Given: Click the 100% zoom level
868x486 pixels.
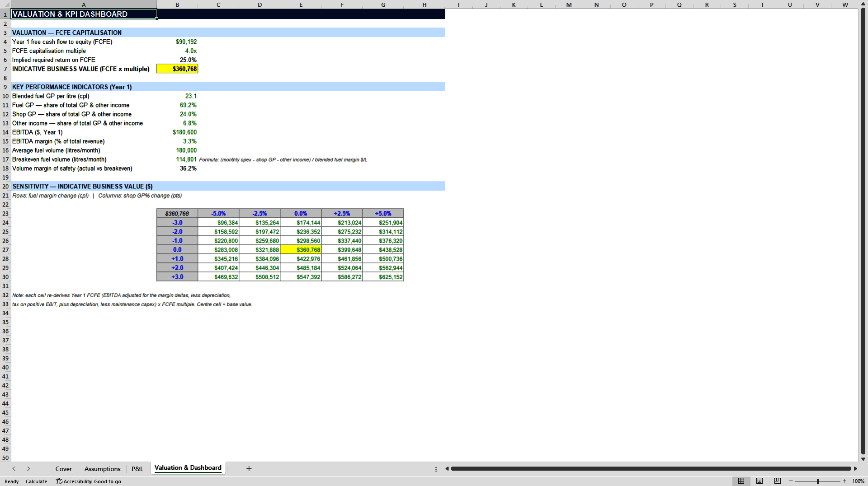Looking at the screenshot, I should coord(858,481).
